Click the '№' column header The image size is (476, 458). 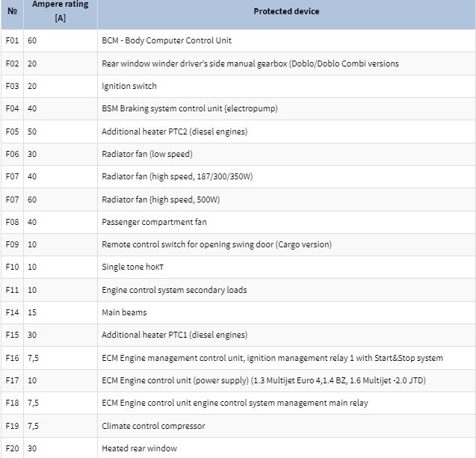(12, 11)
